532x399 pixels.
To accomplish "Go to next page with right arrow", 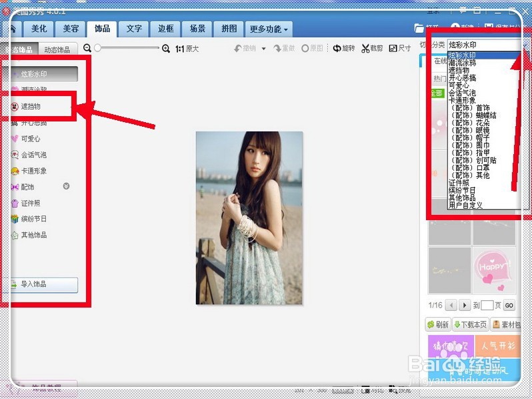I will [465, 306].
